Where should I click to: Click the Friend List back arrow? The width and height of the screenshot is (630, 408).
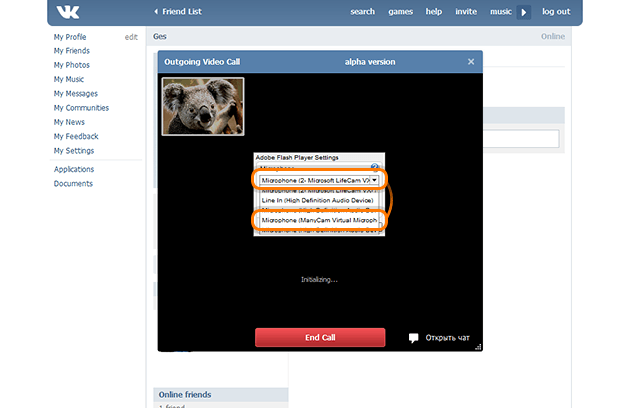coord(156,12)
